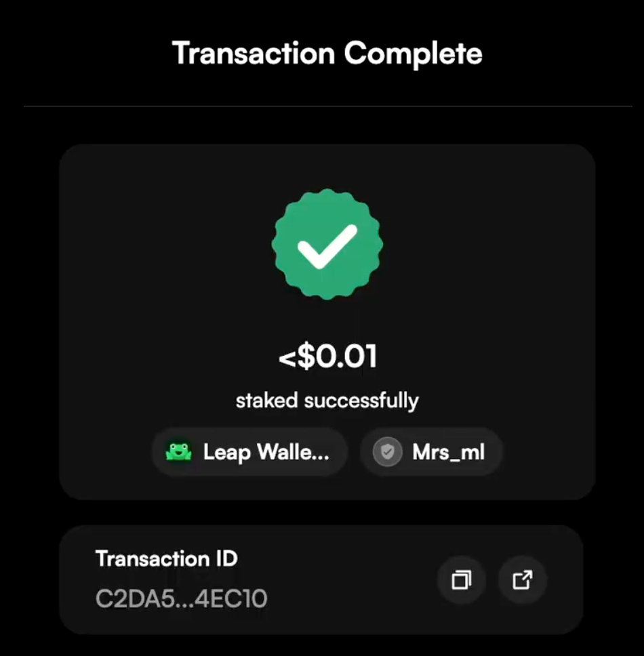This screenshot has height=656, width=644.
Task: Click the Transaction ID details card
Action: (327, 579)
